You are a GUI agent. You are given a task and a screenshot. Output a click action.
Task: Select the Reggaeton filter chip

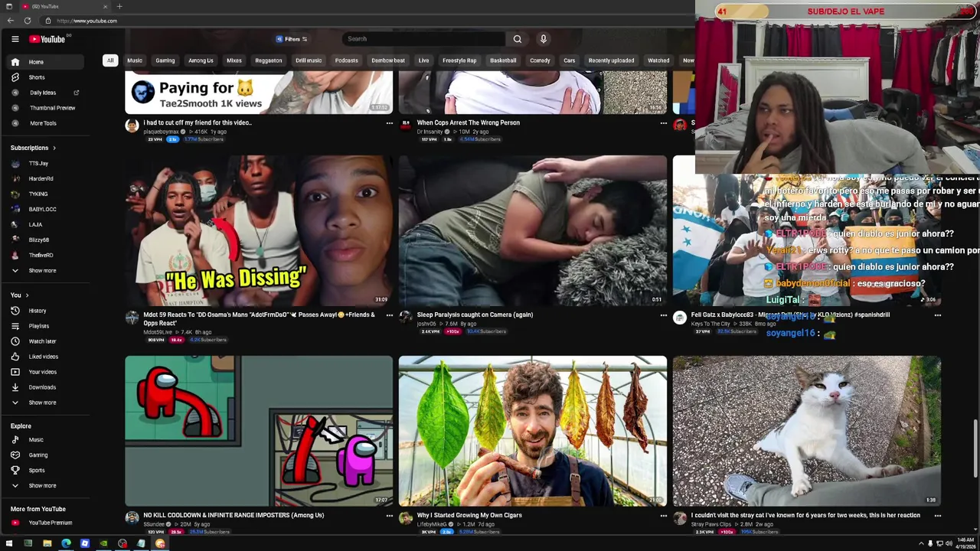(268, 60)
